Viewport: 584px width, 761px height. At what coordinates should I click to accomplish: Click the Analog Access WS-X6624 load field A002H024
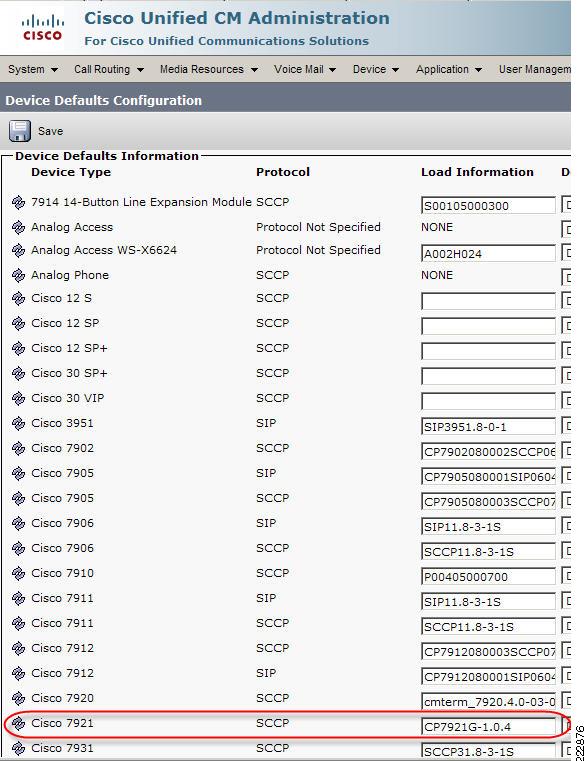pos(488,253)
